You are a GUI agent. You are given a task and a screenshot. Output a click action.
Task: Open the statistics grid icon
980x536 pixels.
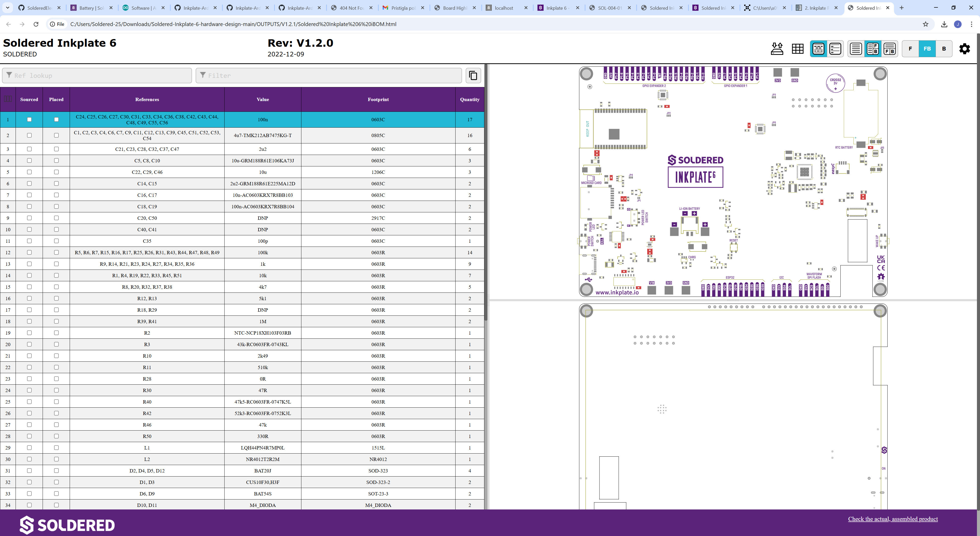tap(797, 49)
